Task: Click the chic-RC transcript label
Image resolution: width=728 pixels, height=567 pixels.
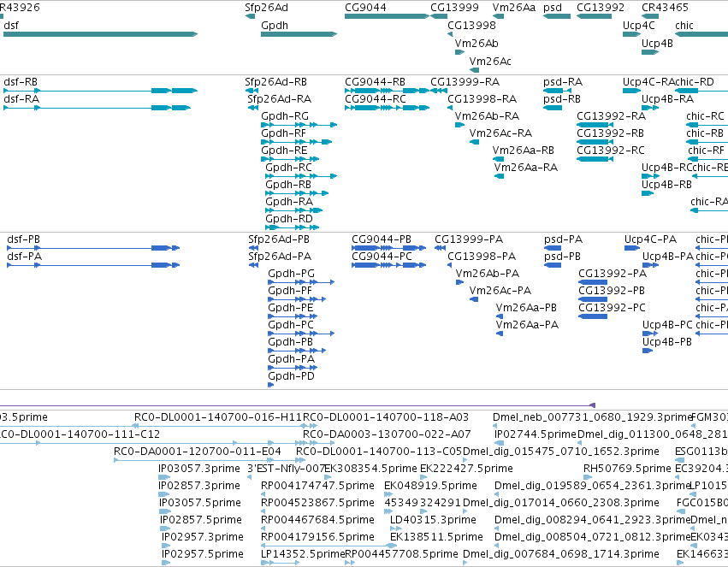Action: [705, 116]
